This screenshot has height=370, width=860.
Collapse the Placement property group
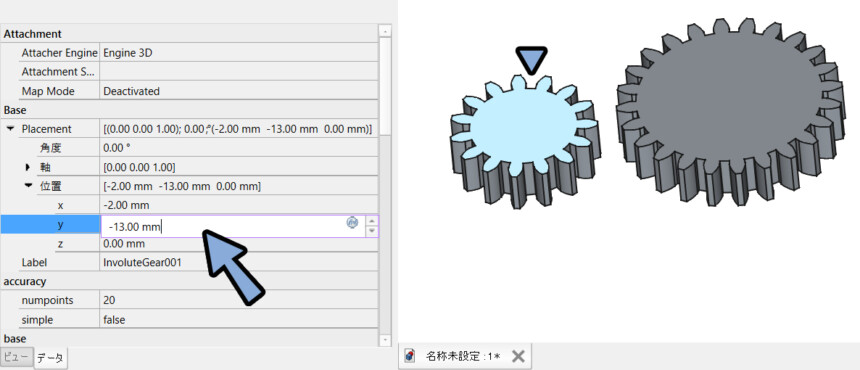(10, 129)
